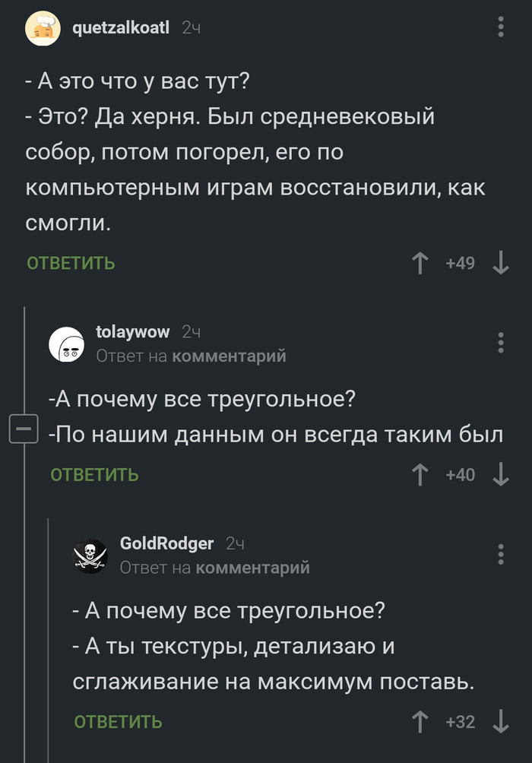532x763 pixels.
Task: Upvote tolaywow's comment
Action: (x=419, y=475)
